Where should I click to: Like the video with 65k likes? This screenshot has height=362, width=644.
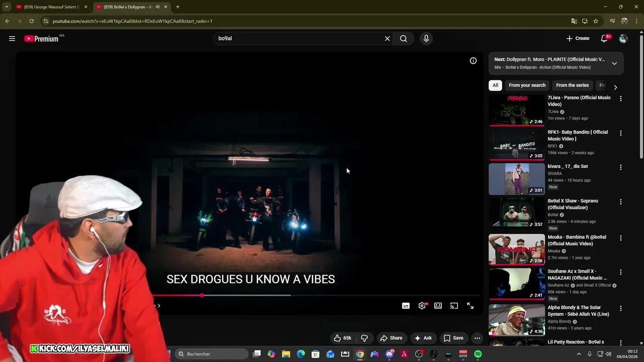[x=342, y=338]
